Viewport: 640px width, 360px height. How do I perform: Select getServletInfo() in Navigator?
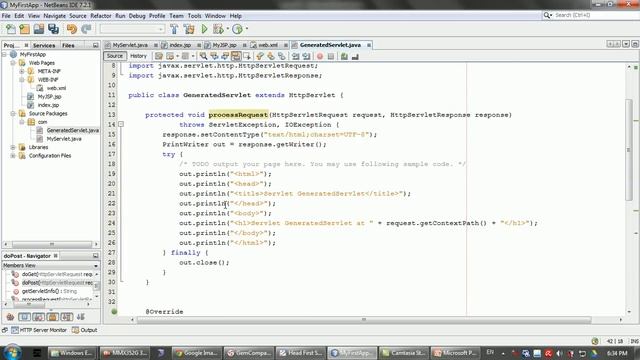coord(49,291)
